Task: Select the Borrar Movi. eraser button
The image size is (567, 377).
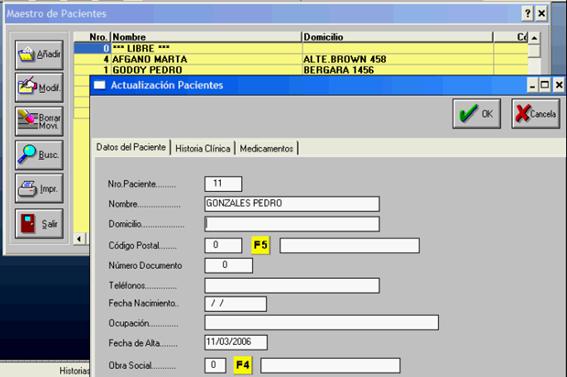Action: tap(39, 121)
